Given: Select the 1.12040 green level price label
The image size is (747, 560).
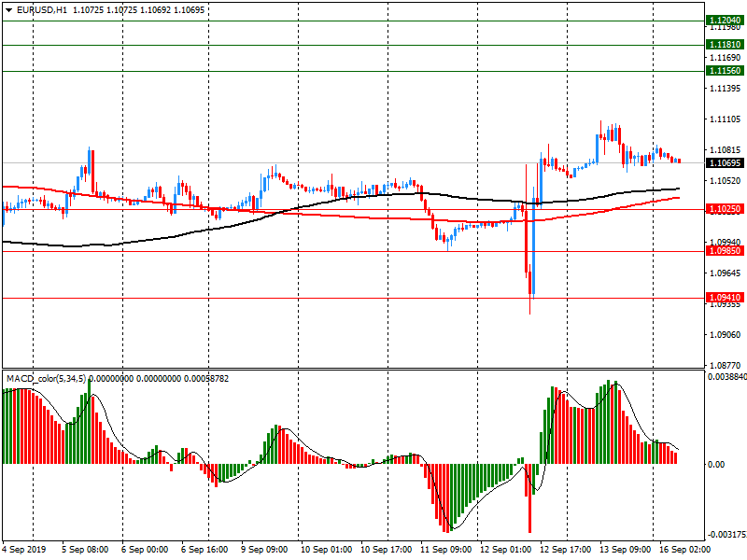Looking at the screenshot, I should tap(725, 20).
